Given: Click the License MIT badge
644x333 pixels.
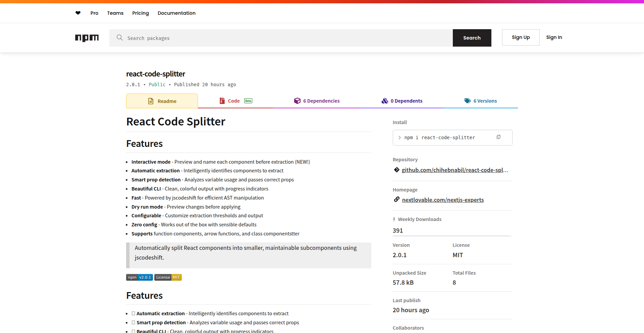Looking at the screenshot, I should pyautogui.click(x=168, y=277).
